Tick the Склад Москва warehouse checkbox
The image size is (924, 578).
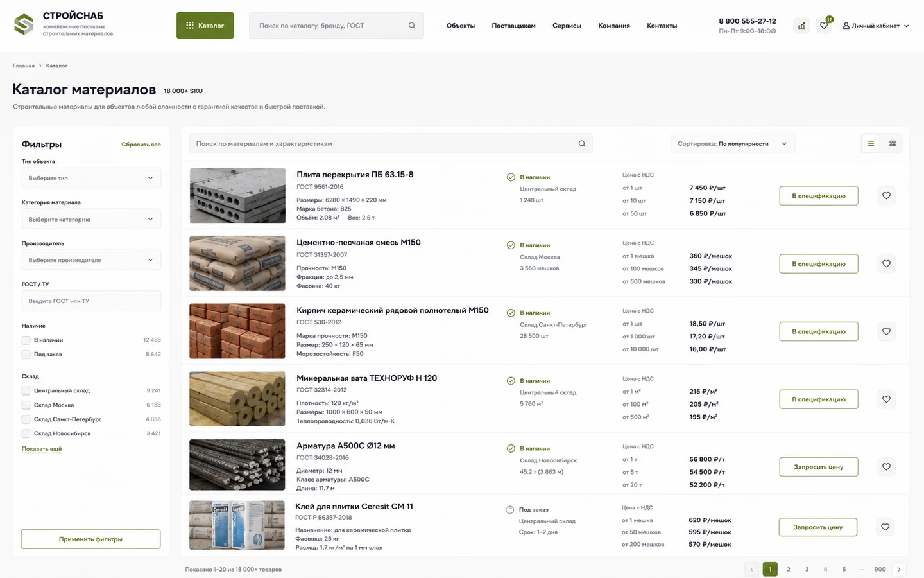[26, 405]
